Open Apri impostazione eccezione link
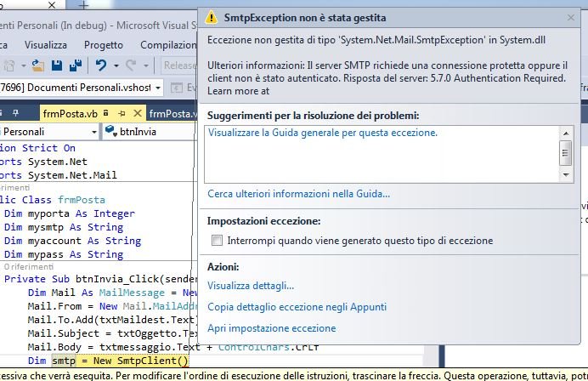 (x=272, y=328)
